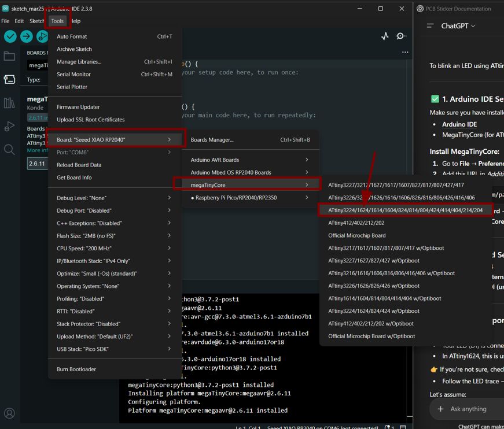504x429 pixels.
Task: Select Archive Sketch menu entry
Action: [115, 49]
